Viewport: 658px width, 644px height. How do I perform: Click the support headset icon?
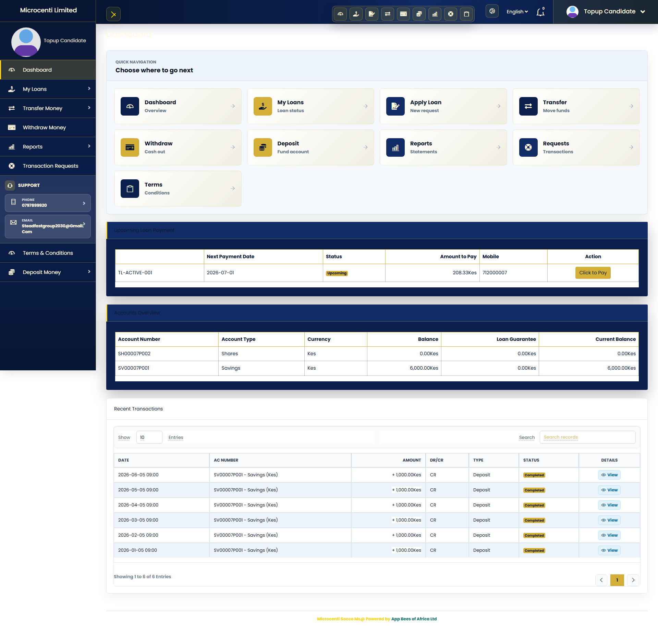pyautogui.click(x=10, y=186)
